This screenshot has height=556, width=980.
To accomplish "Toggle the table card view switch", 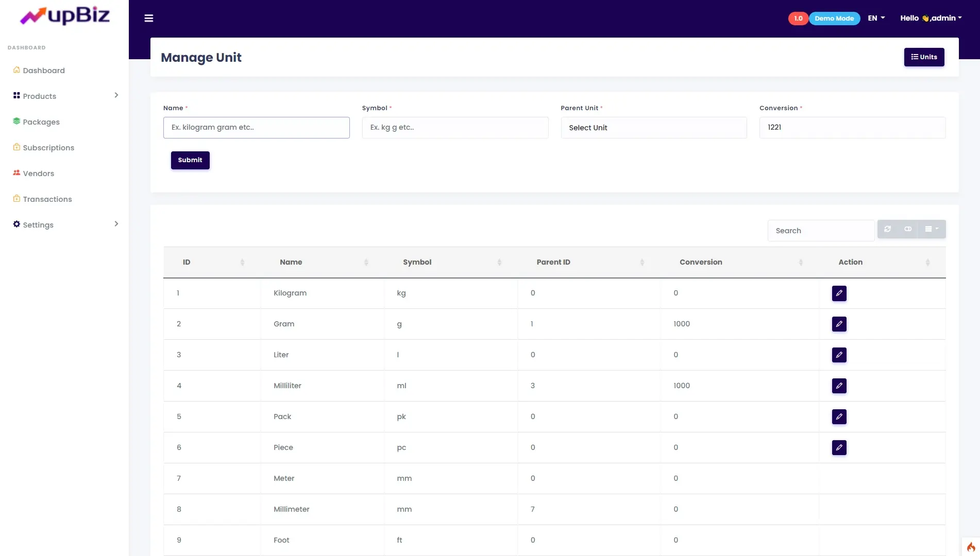I will point(908,229).
